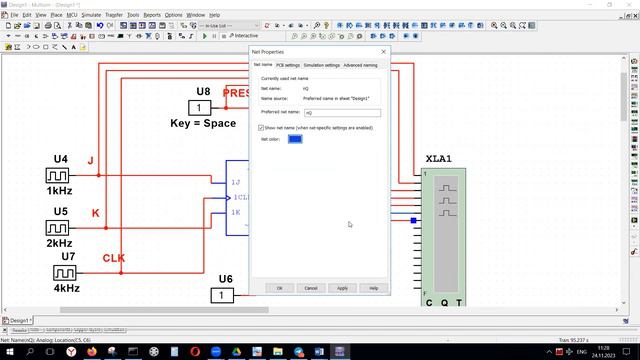Select the ellipse drawing tool
Screen dimensions: 640x360
point(36,47)
